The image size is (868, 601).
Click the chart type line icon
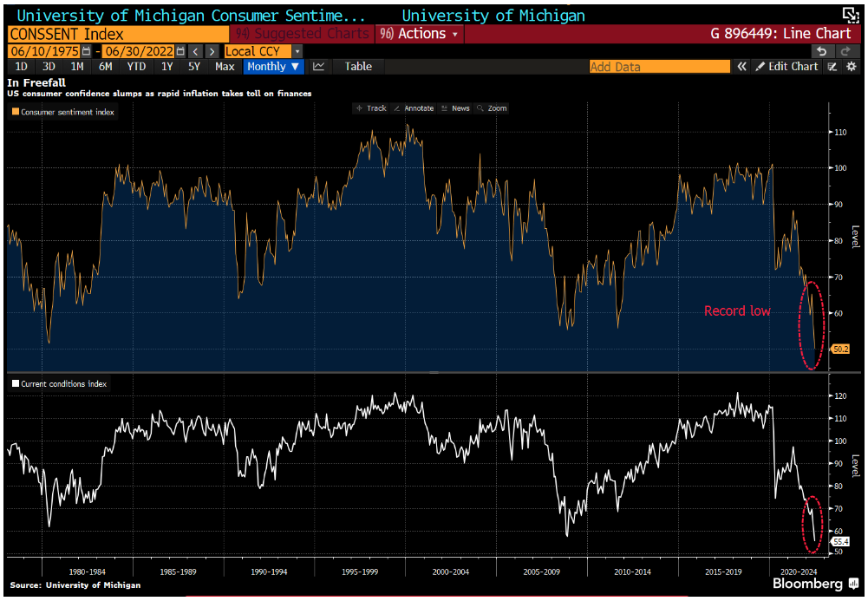coord(319,67)
